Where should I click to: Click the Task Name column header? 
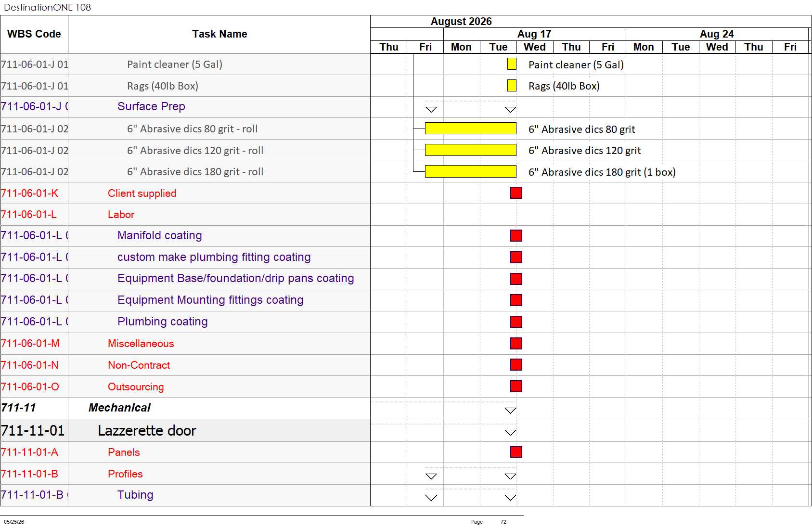coord(219,34)
